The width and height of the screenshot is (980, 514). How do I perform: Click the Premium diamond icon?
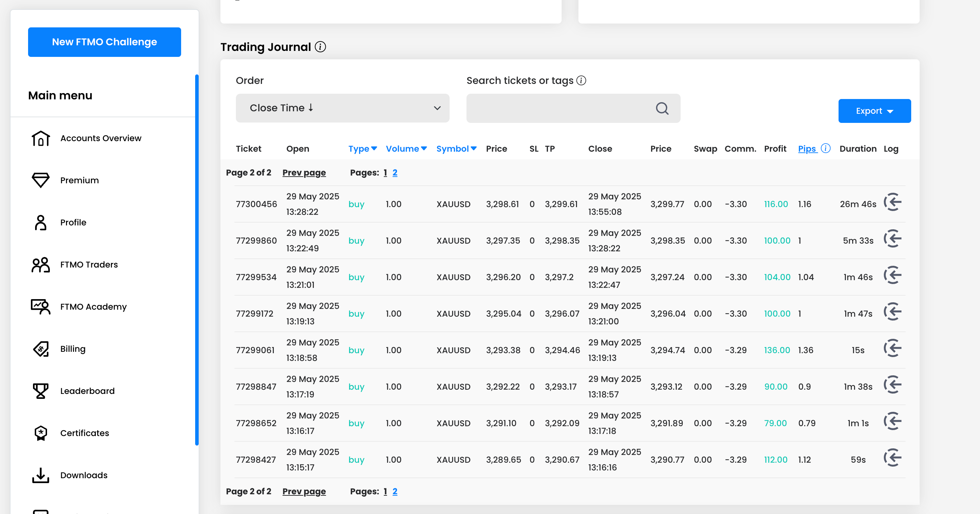40,180
